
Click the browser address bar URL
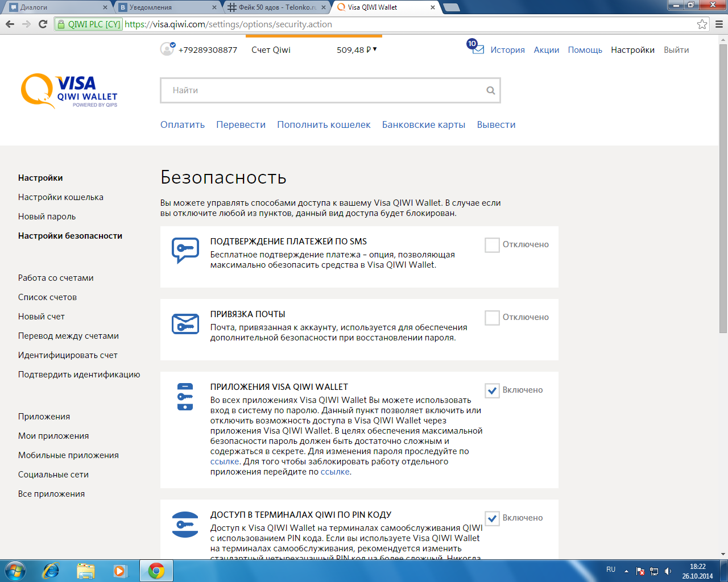click(x=228, y=24)
